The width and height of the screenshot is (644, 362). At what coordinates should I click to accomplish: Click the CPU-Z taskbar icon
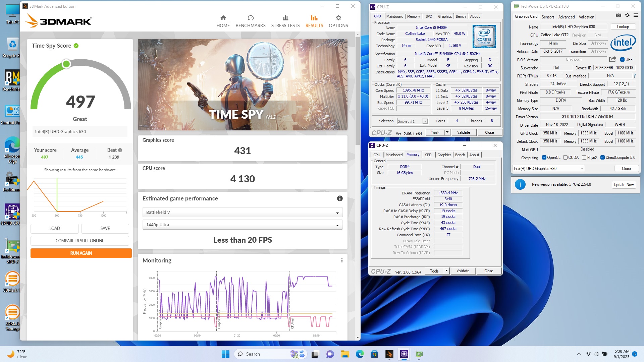click(x=404, y=354)
